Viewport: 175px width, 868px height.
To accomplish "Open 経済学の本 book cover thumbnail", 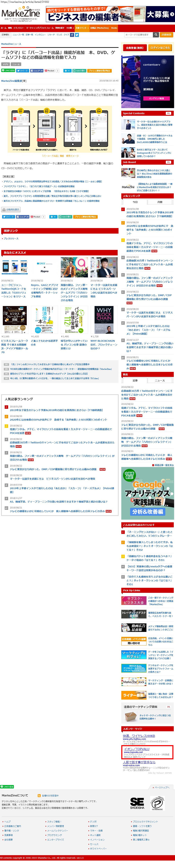I will [45, 320].
